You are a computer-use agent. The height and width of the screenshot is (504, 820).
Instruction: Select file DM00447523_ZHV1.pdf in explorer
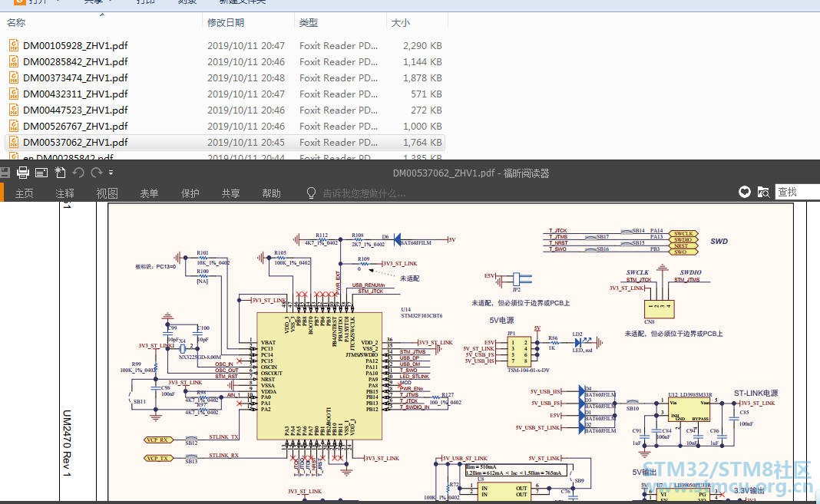75,110
